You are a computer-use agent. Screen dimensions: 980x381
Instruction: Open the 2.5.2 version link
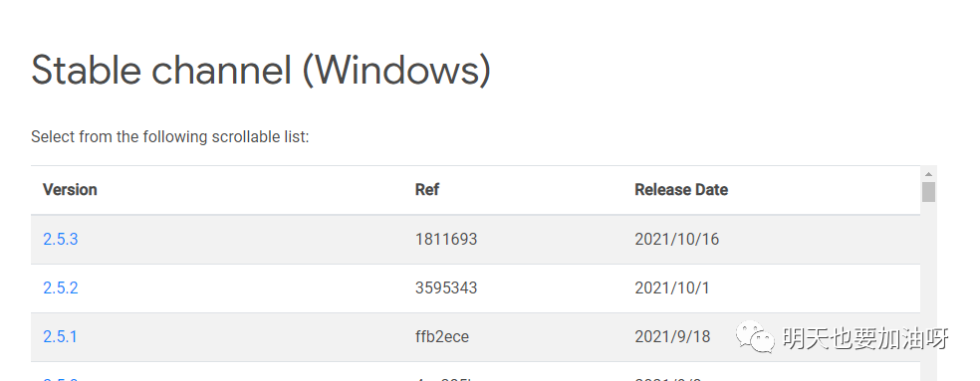coord(61,287)
